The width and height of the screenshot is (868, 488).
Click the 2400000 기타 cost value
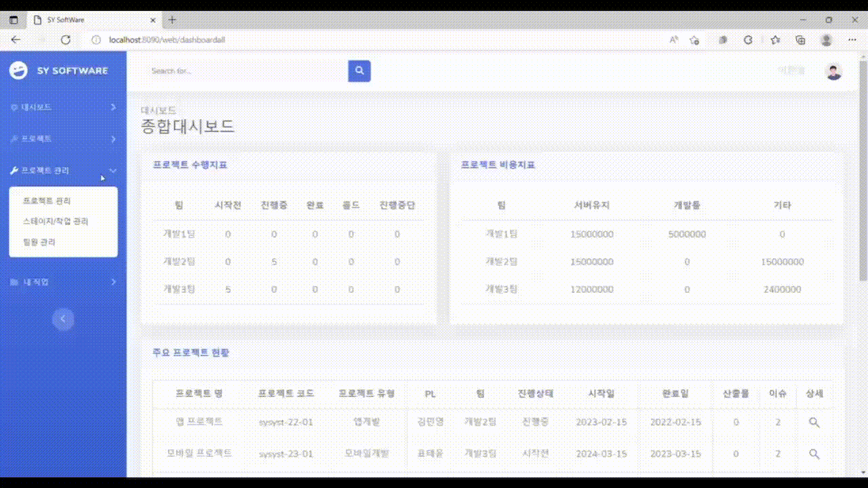(x=782, y=289)
